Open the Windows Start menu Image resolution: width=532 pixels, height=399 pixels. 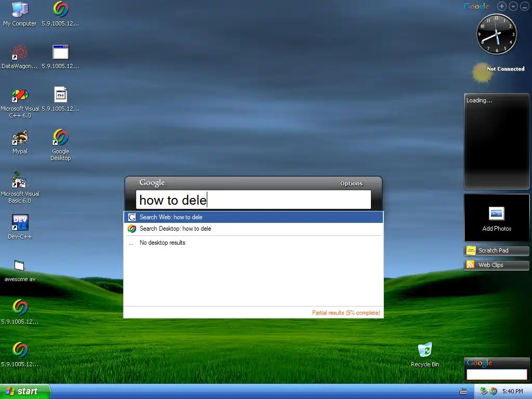24,391
